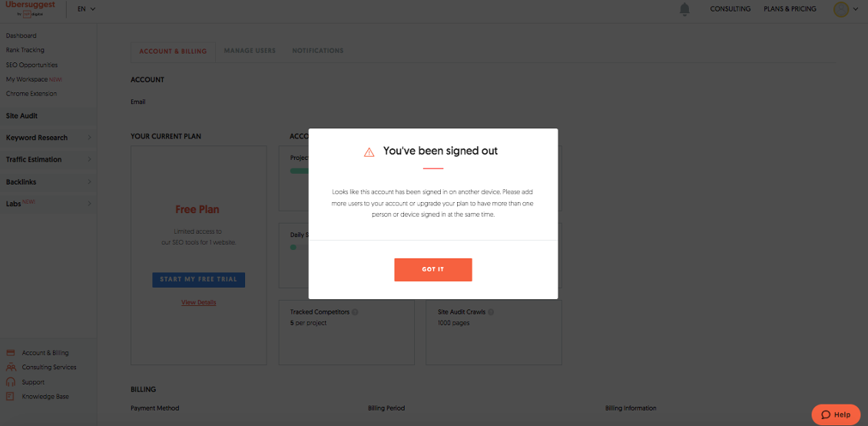This screenshot has height=426, width=868.
Task: Switch to the Notifications tab
Action: 317,51
